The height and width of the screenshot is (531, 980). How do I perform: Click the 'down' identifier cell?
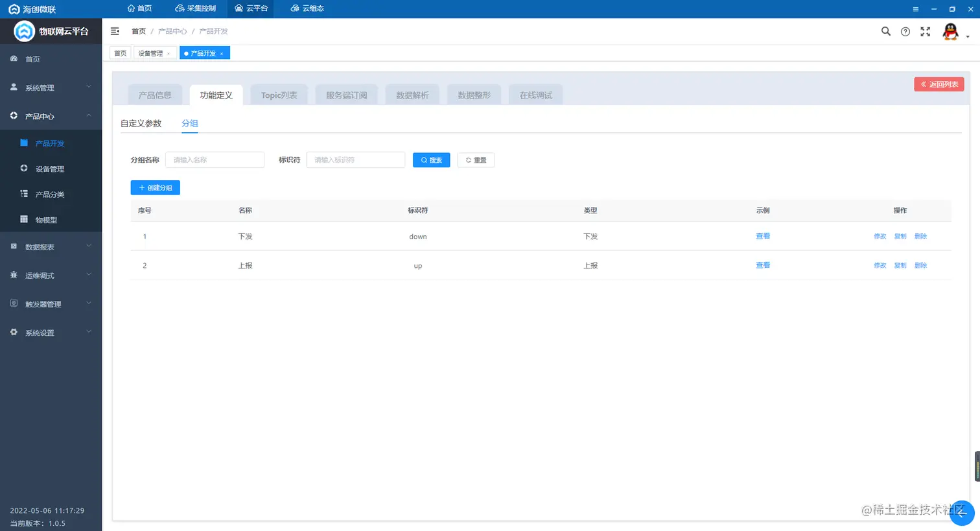click(x=418, y=237)
